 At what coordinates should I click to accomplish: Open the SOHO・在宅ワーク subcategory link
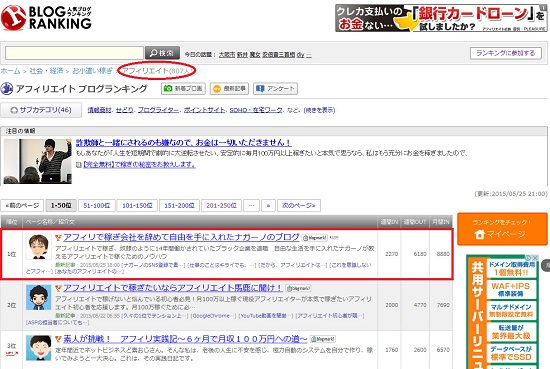click(256, 110)
